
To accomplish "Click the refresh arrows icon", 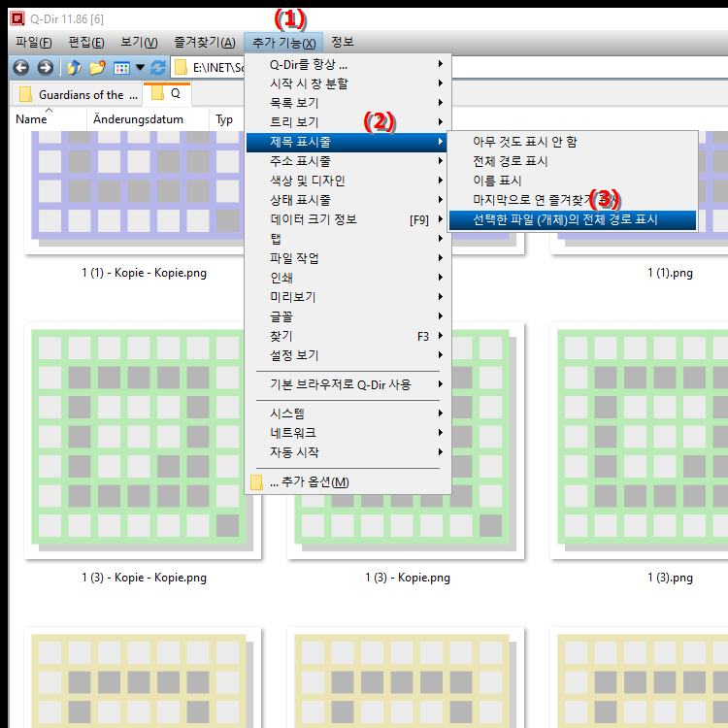I will click(x=158, y=68).
